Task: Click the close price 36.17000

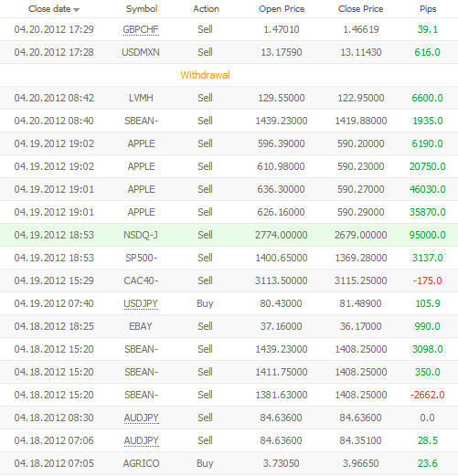Action: click(360, 326)
